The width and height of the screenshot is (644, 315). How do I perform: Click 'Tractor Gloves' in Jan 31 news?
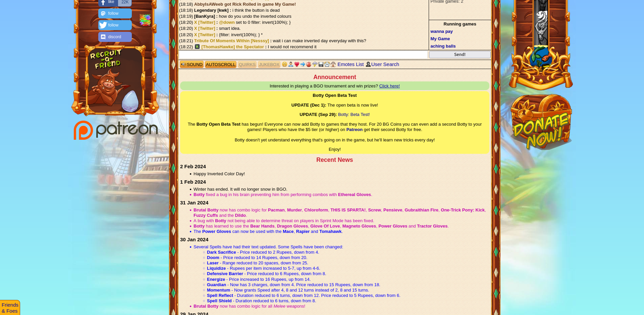[432, 226]
